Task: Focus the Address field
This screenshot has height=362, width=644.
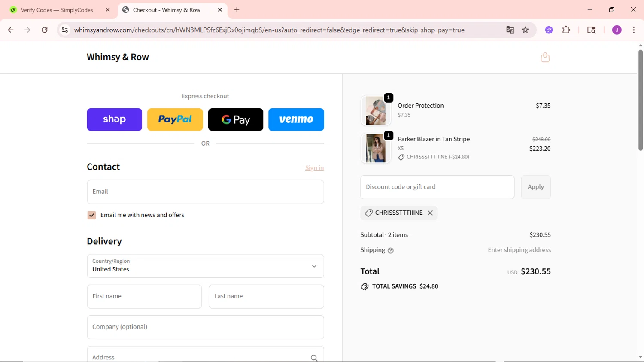Action: tap(205, 355)
